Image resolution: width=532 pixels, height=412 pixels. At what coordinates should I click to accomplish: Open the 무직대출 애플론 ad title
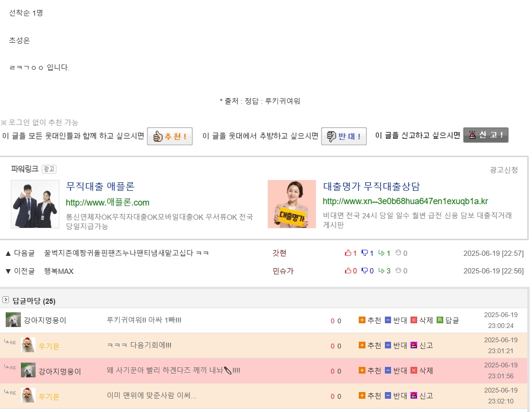(100, 186)
